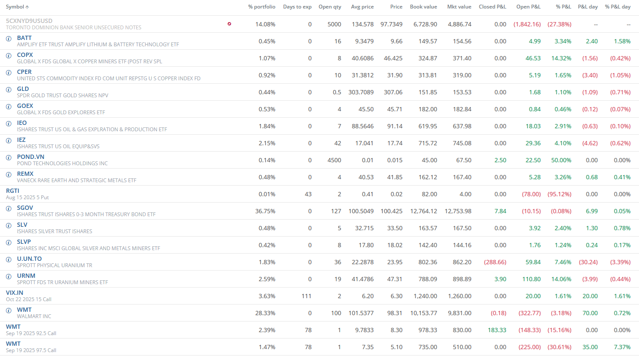The image size is (639, 364).
Task: Open SGOV symbol link
Action: tap(25, 208)
